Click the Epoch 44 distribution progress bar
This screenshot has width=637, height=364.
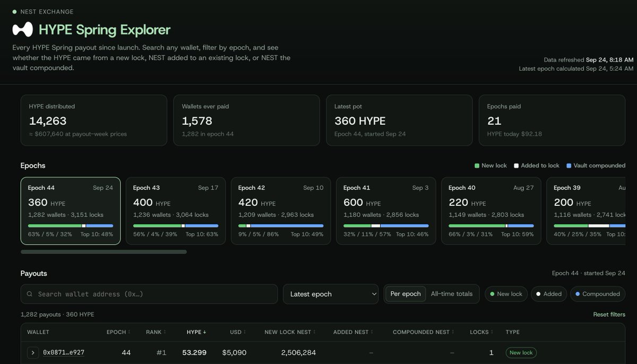pos(71,226)
